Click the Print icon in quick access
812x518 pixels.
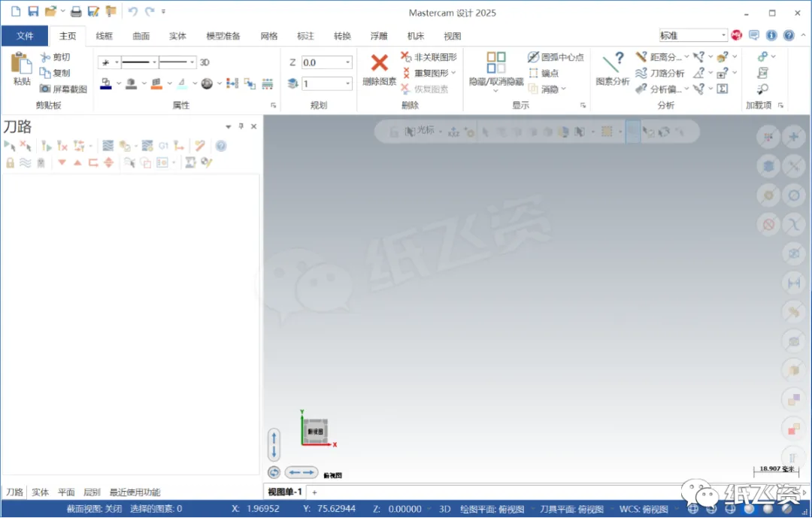pyautogui.click(x=76, y=11)
